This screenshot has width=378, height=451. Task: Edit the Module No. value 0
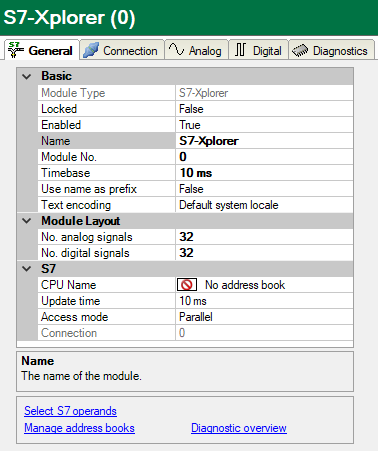(x=264, y=157)
